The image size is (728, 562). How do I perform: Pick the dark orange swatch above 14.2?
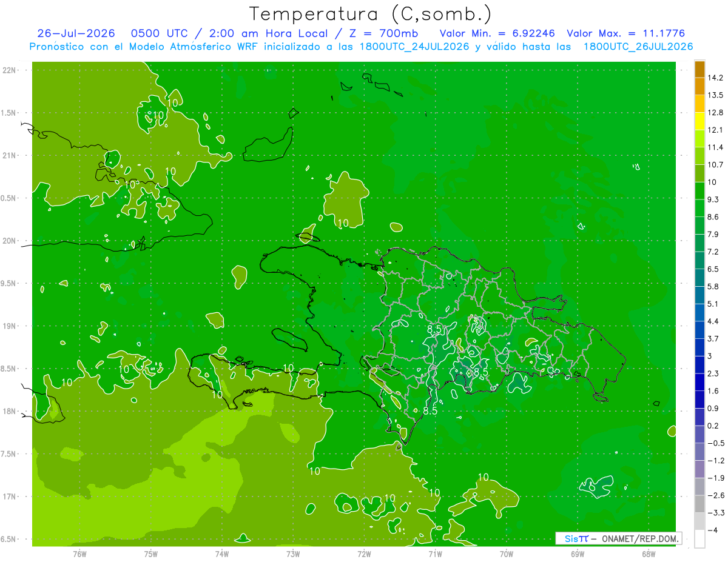click(x=699, y=69)
